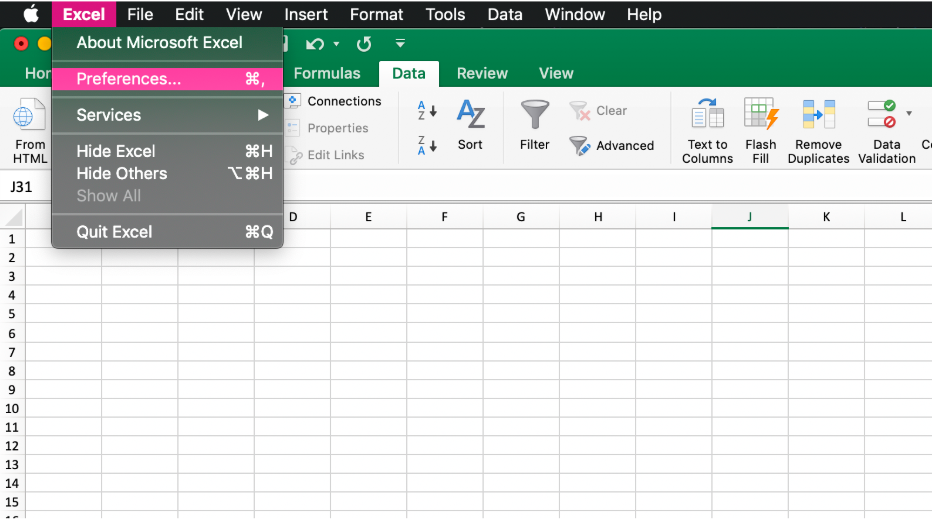Screen dimensions: 934x521
Task: Click the Properties button
Action: 328,128
